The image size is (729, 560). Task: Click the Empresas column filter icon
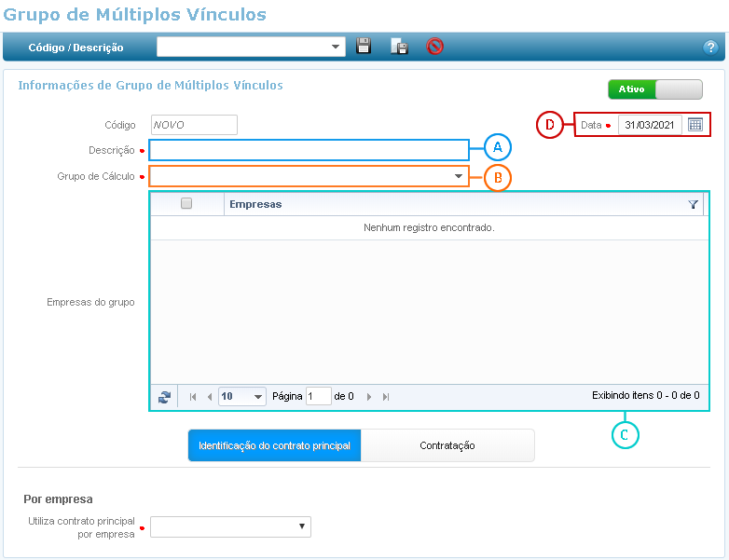point(693,204)
